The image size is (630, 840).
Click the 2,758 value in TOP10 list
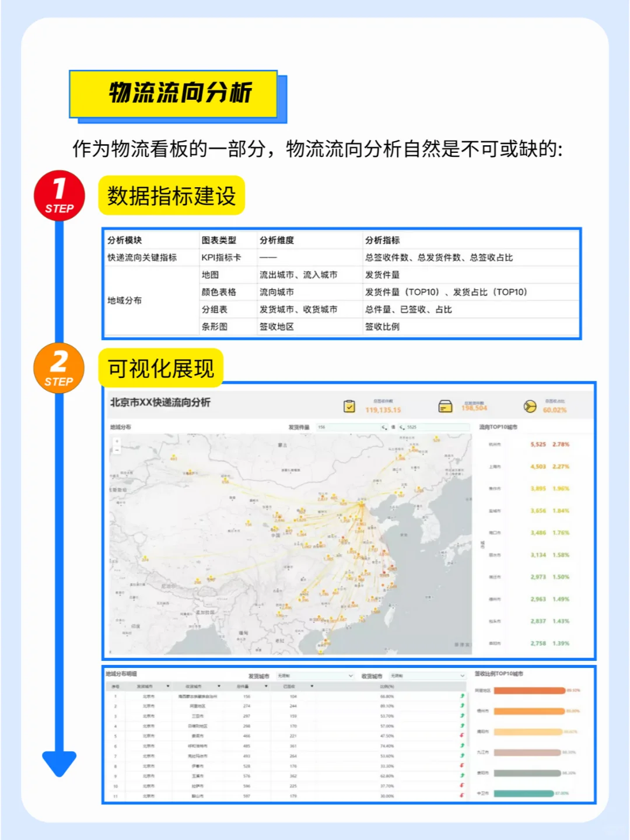click(x=538, y=643)
